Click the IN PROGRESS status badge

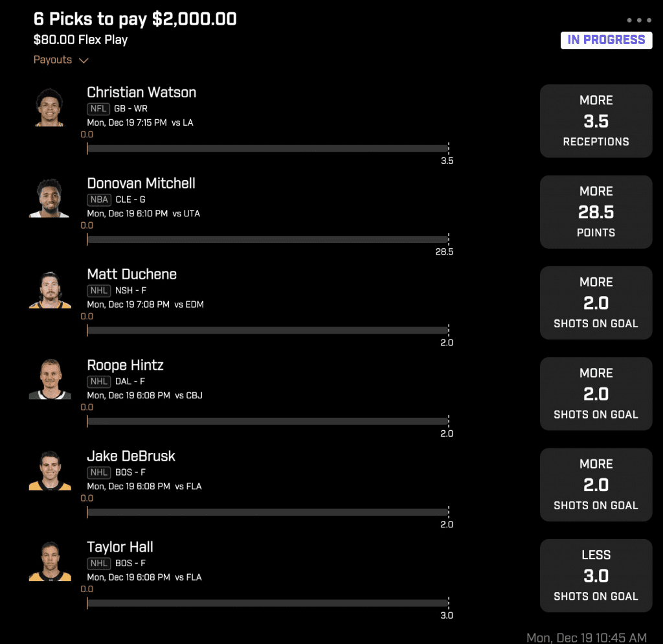tap(606, 40)
